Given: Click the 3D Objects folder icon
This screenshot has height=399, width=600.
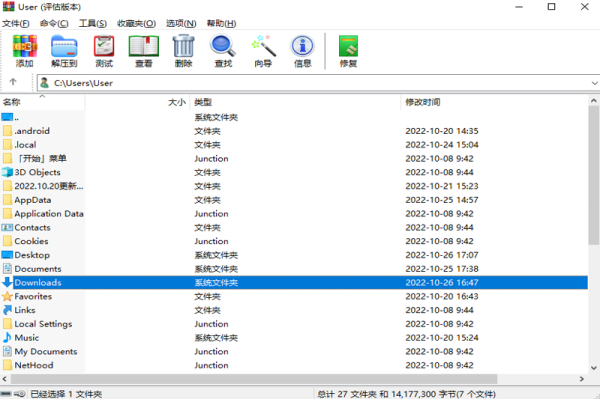Looking at the screenshot, I should click(x=7, y=172).
